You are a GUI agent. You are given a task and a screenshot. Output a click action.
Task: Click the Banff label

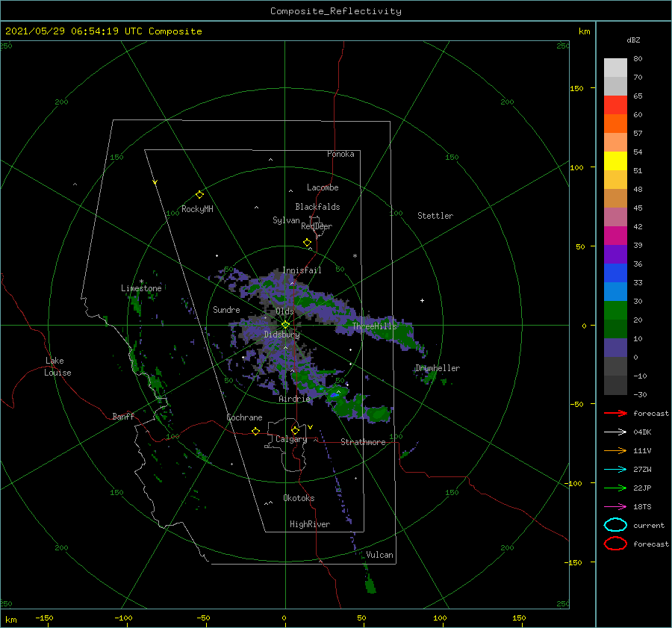(x=123, y=416)
